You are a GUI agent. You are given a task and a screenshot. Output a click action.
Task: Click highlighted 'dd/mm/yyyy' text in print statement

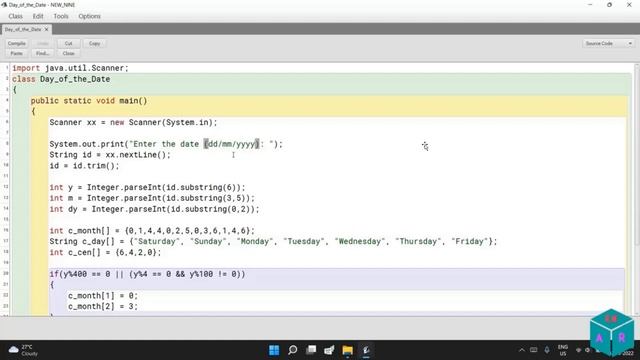click(232, 144)
